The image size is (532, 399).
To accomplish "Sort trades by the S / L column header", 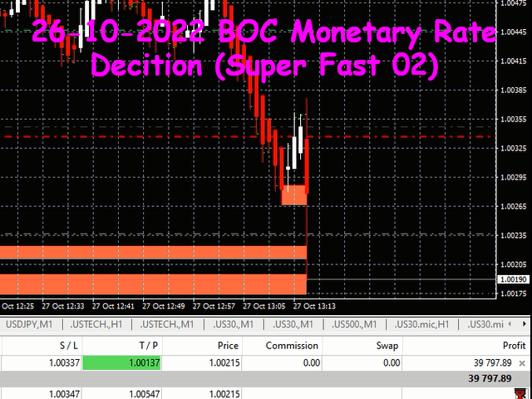I will (69, 346).
